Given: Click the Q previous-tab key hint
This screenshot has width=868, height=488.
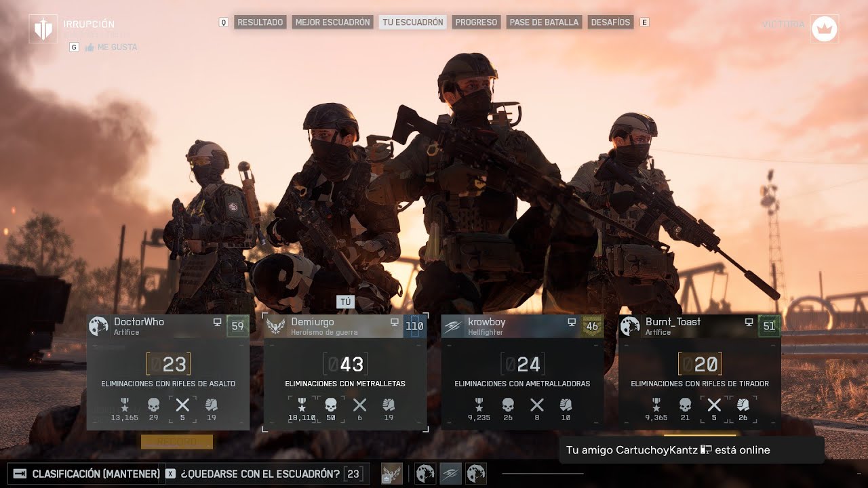Looking at the screenshot, I should click(224, 22).
